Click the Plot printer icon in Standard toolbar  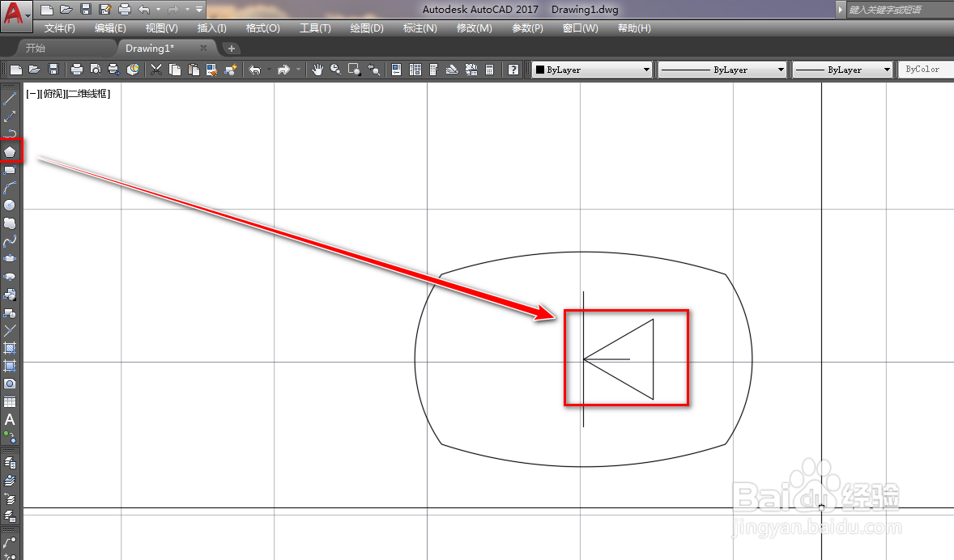click(x=77, y=70)
